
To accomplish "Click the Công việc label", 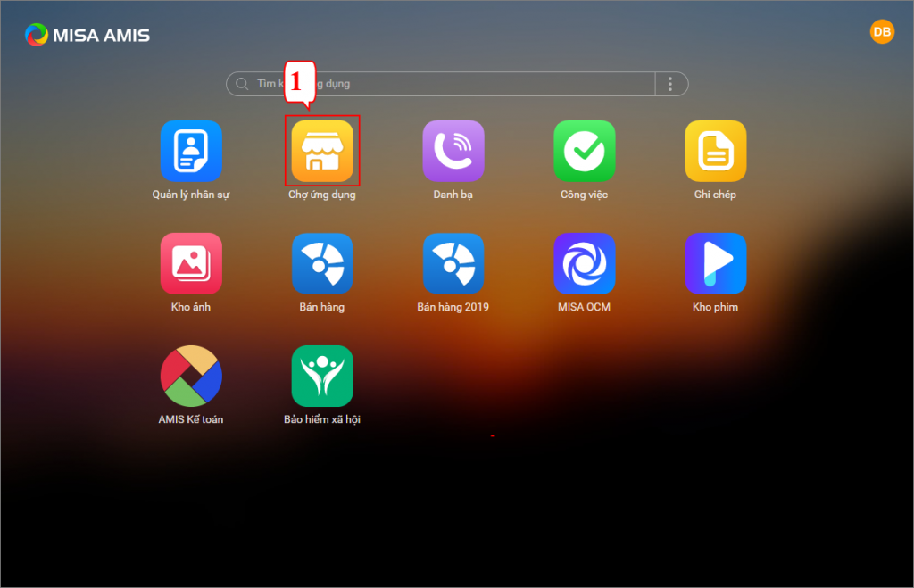I will click(585, 195).
